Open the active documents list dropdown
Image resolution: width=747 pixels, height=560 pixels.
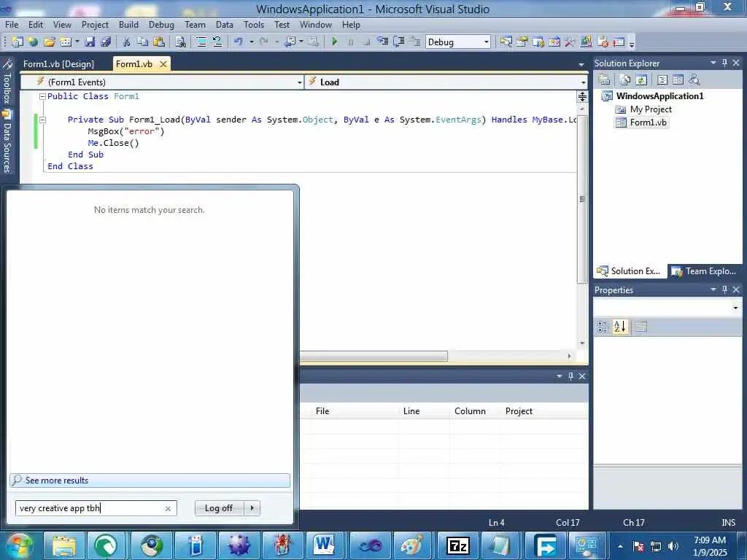(x=581, y=64)
